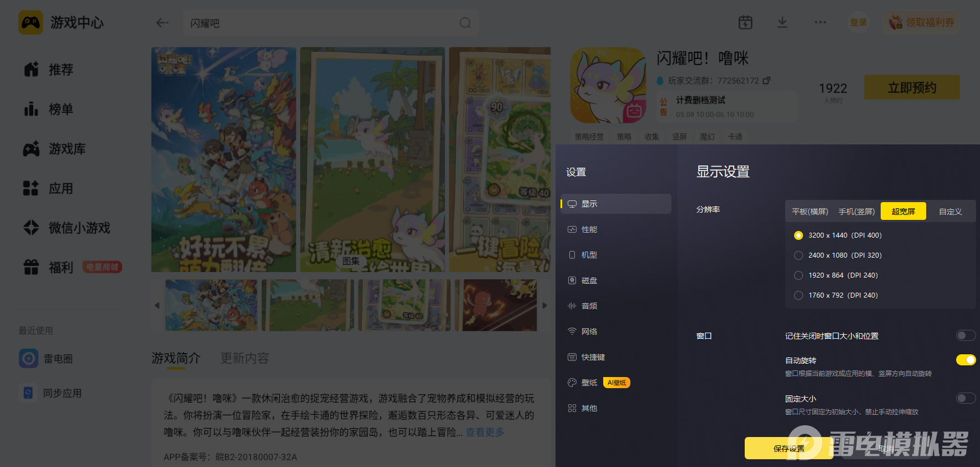This screenshot has width=980, height=467.
Task: Click 保存设置 button
Action: (x=789, y=448)
